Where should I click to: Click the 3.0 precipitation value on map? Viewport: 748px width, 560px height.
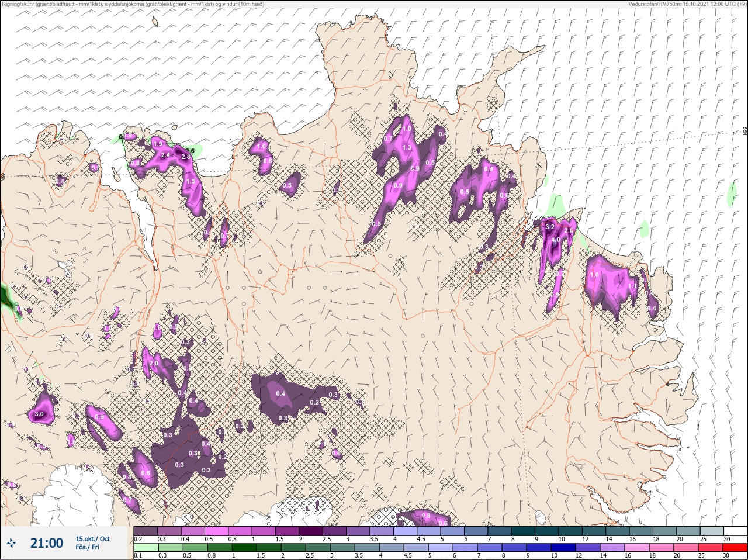point(39,414)
